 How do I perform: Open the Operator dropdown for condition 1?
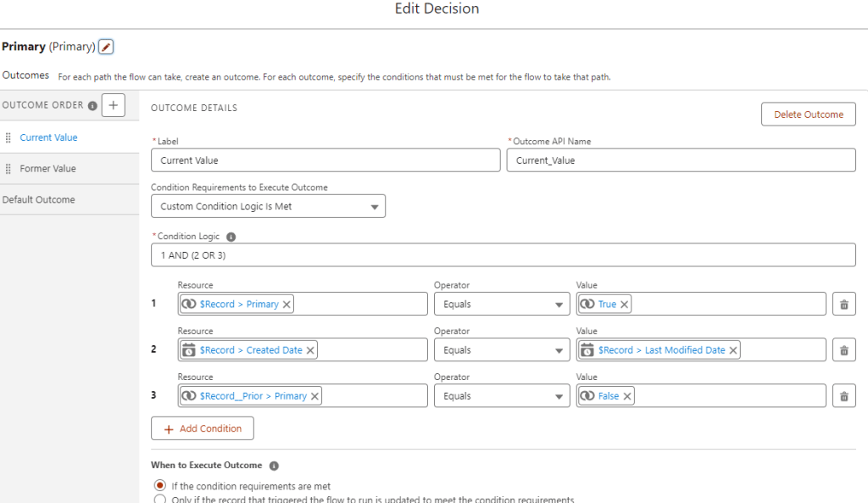click(x=502, y=305)
